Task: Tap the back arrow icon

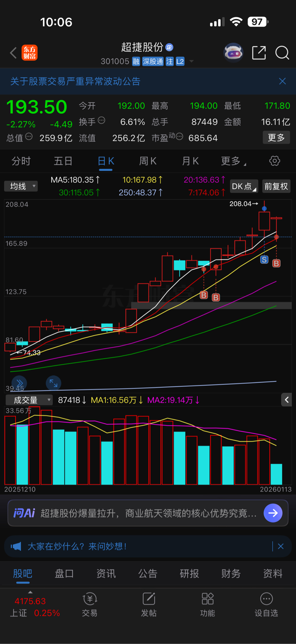Action: pyautogui.click(x=13, y=52)
